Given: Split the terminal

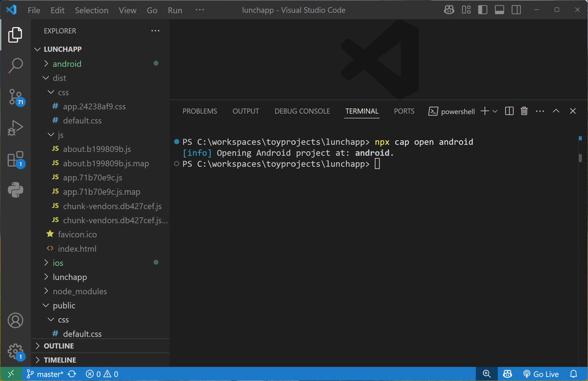Looking at the screenshot, I should pos(509,111).
